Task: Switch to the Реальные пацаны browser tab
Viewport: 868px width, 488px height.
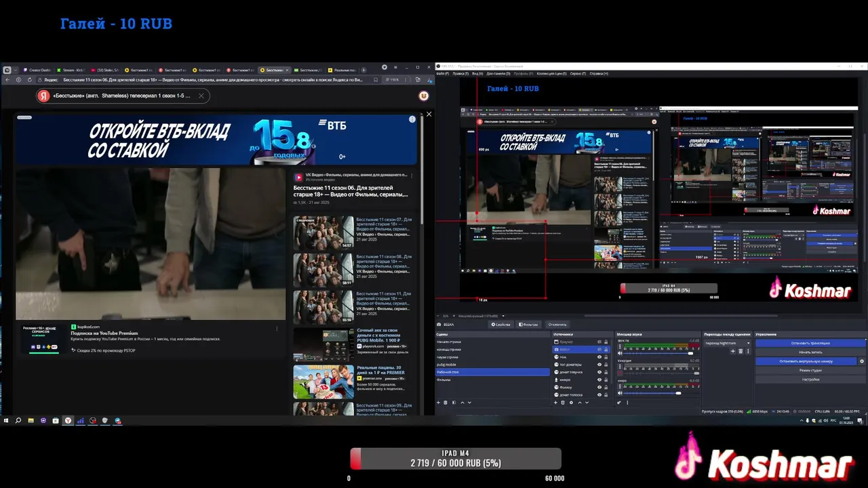Action: coord(344,70)
